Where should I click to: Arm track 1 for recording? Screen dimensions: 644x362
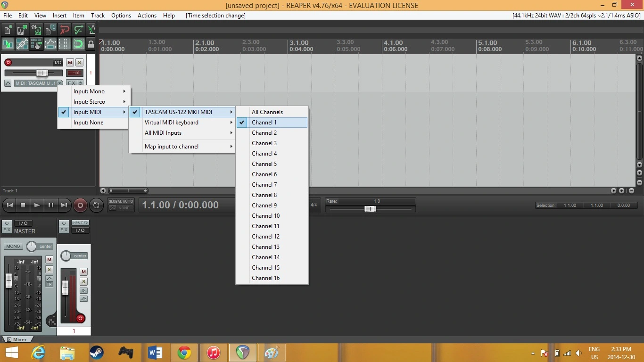coord(8,62)
